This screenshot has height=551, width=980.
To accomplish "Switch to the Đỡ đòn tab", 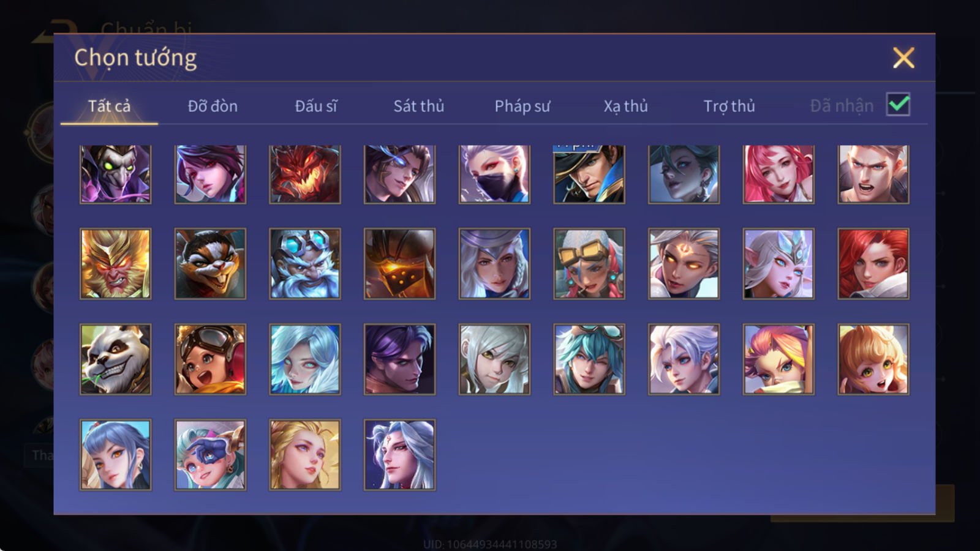I will point(213,106).
